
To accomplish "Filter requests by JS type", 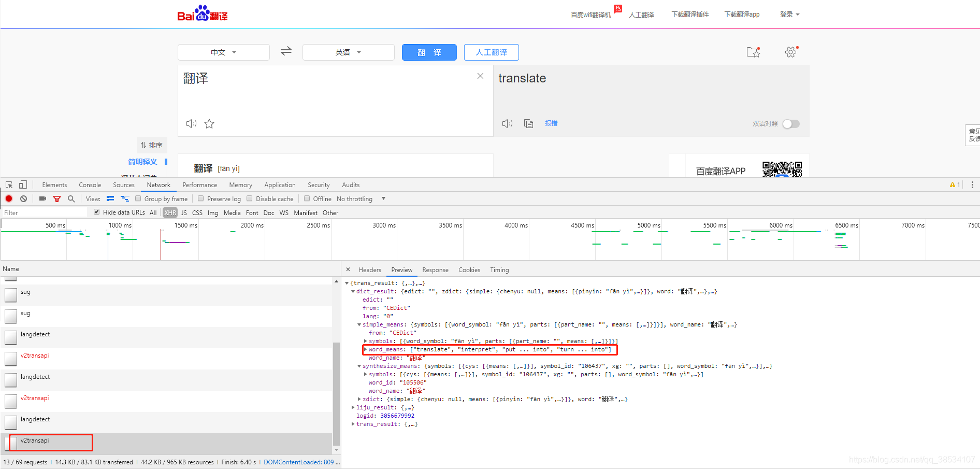I will (x=184, y=212).
